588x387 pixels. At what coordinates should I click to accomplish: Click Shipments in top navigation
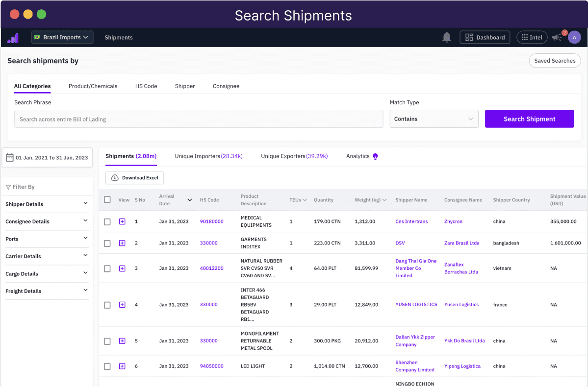click(x=119, y=37)
